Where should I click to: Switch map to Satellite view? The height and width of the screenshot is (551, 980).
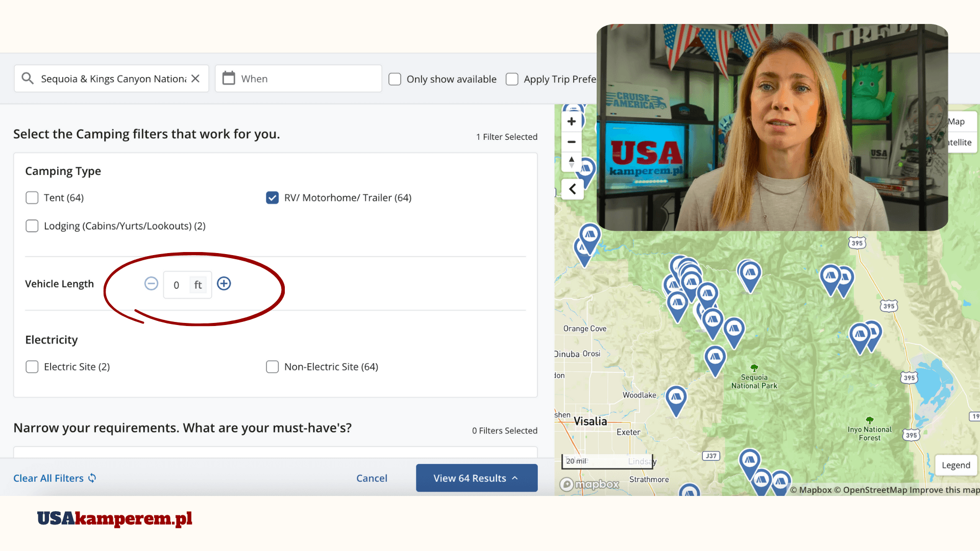pyautogui.click(x=960, y=142)
